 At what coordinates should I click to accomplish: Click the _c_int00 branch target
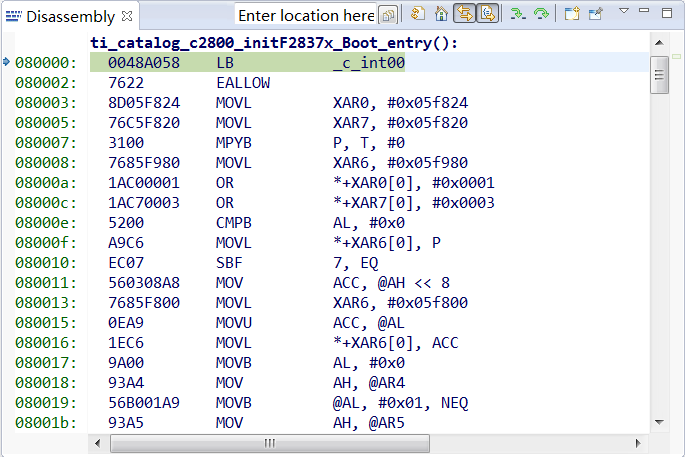pyautogui.click(x=369, y=63)
